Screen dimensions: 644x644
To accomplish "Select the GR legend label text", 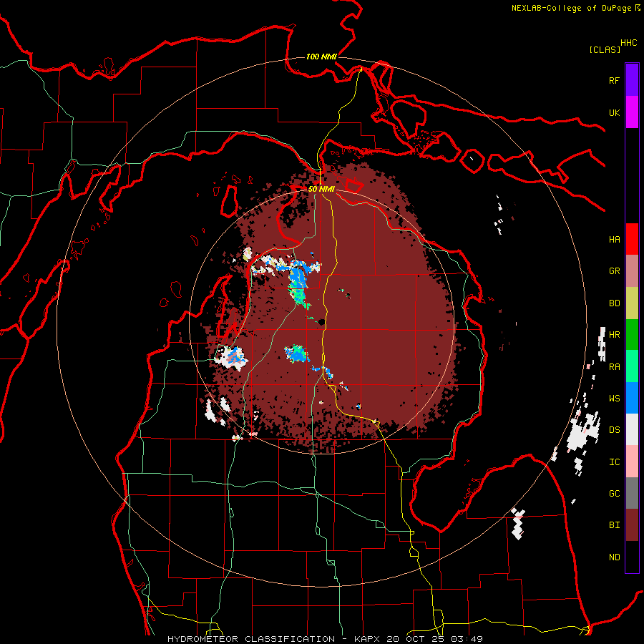I will [614, 271].
